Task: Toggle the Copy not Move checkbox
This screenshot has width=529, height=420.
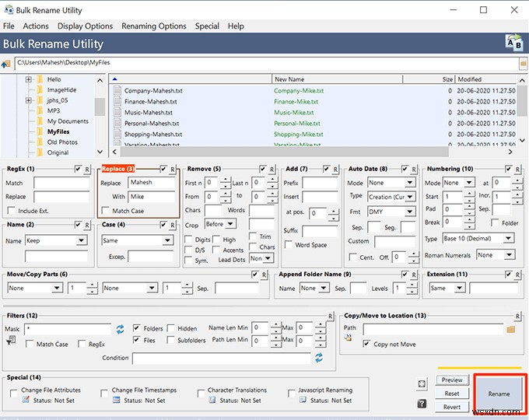Action: (x=367, y=344)
